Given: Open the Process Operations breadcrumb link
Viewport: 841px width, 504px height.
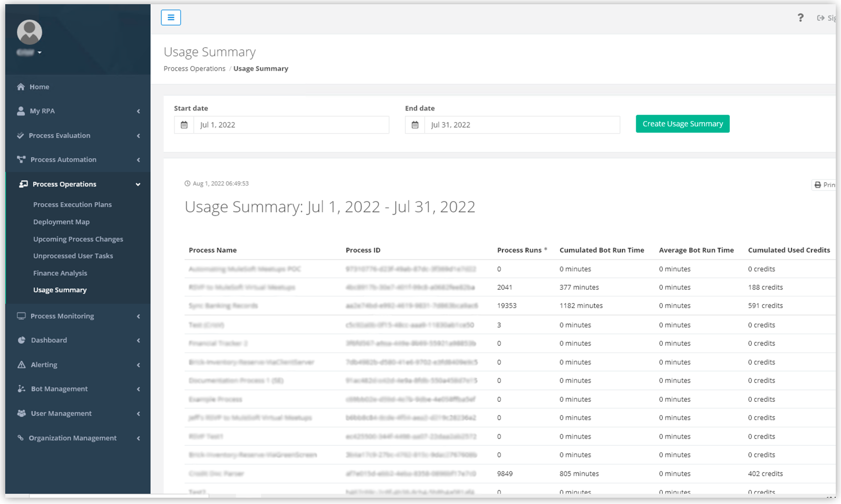Looking at the screenshot, I should tap(194, 68).
